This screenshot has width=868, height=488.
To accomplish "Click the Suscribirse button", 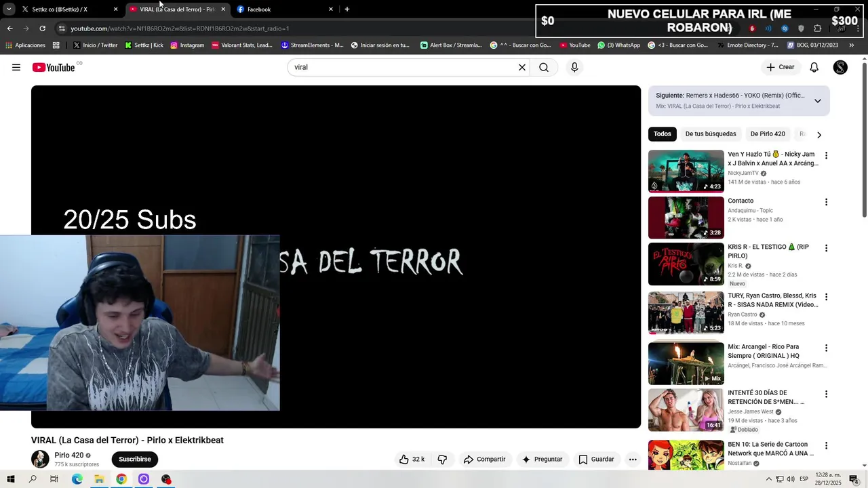I will pos(135,459).
